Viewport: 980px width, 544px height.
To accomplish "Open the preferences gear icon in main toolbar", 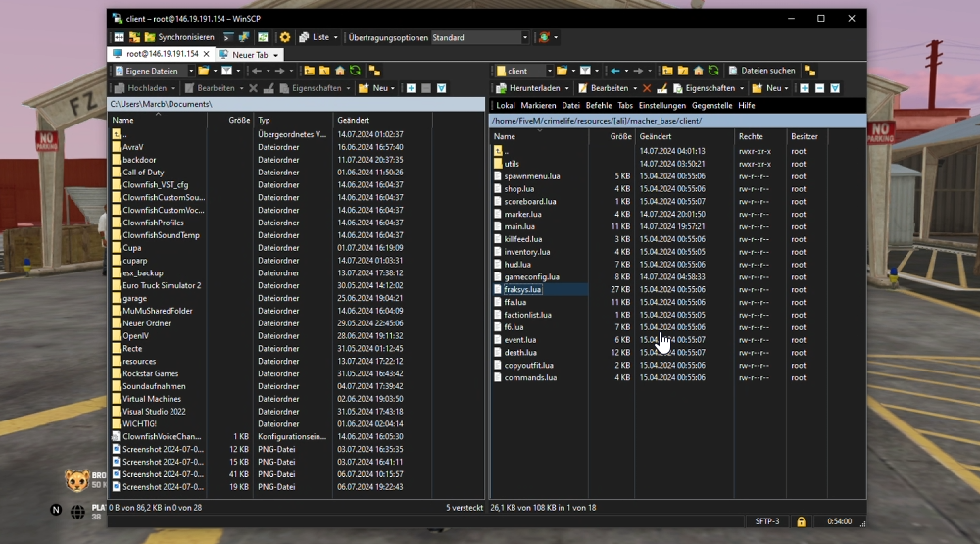I will (x=285, y=37).
